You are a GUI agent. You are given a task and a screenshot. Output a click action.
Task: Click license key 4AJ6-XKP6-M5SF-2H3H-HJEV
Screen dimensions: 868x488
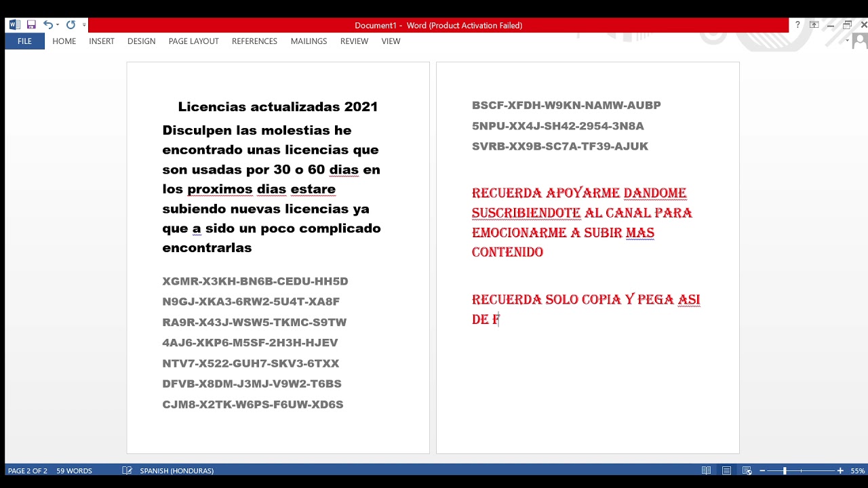tap(250, 343)
